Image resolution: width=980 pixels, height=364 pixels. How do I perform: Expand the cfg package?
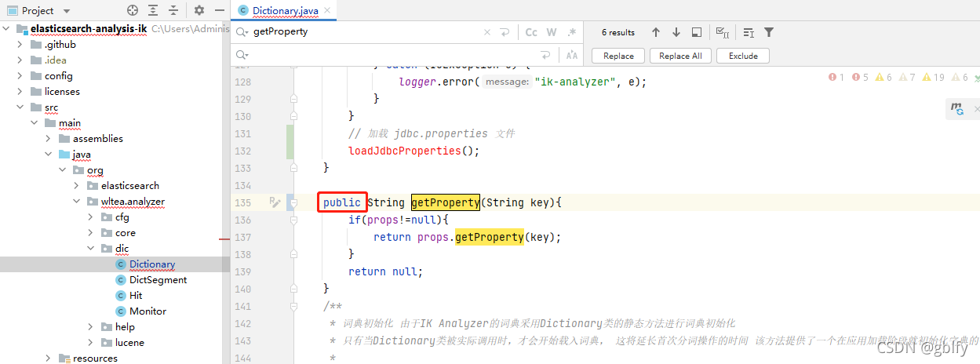tap(92, 217)
